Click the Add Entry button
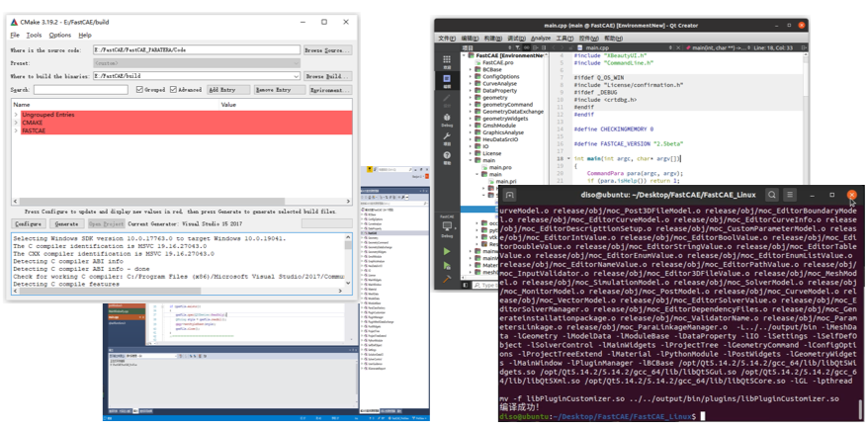 (x=228, y=90)
